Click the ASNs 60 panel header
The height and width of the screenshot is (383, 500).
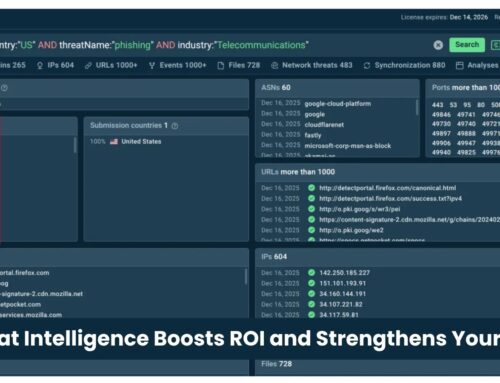[337, 88]
